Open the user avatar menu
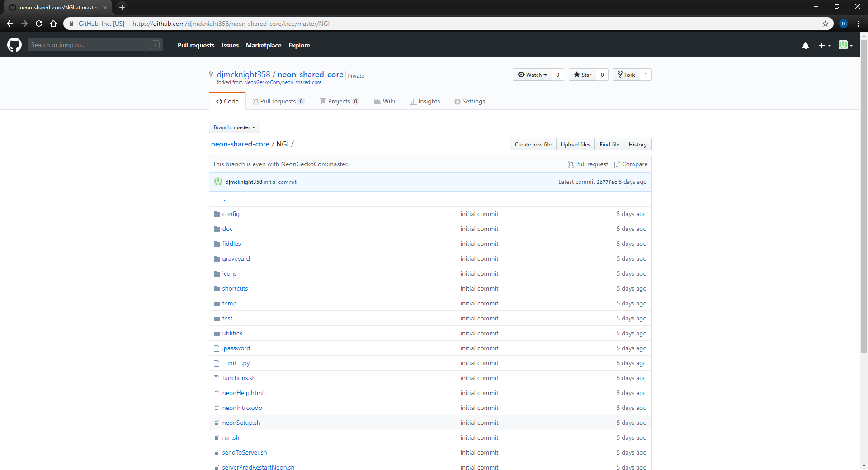 tap(845, 45)
